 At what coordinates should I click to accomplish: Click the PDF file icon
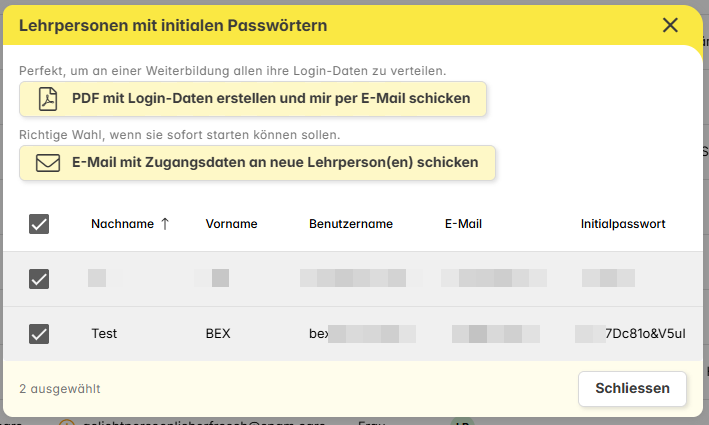48,99
